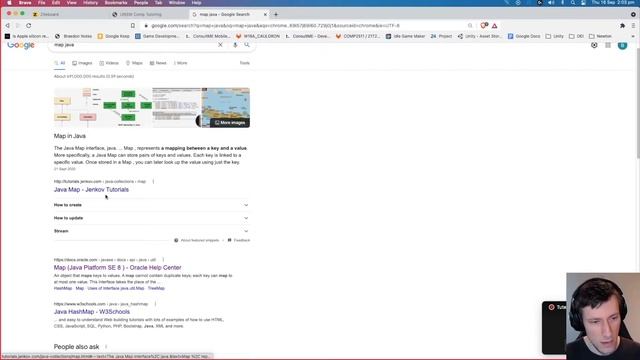Open the green boxes diagram thumbnail
This screenshot has width=640, height=360.
click(x=127, y=107)
